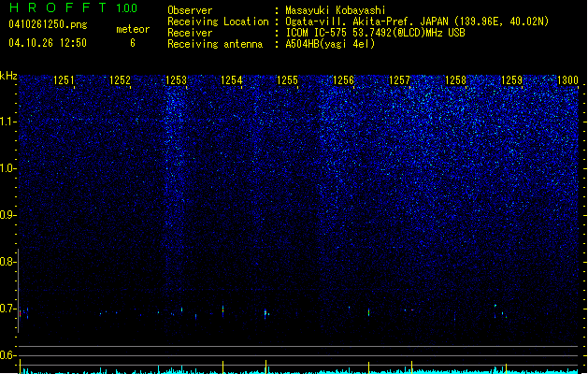Click the Receiving antenna label
The width and height of the screenshot is (588, 374).
pos(215,44)
